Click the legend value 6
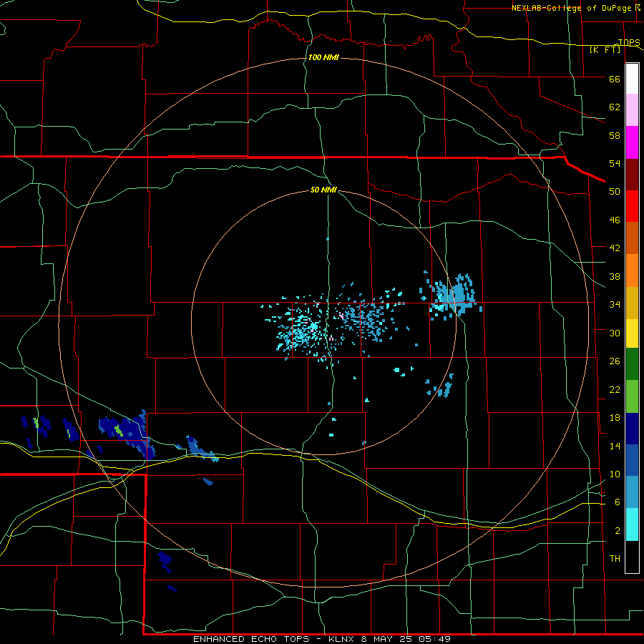The width and height of the screenshot is (644, 644). click(618, 502)
